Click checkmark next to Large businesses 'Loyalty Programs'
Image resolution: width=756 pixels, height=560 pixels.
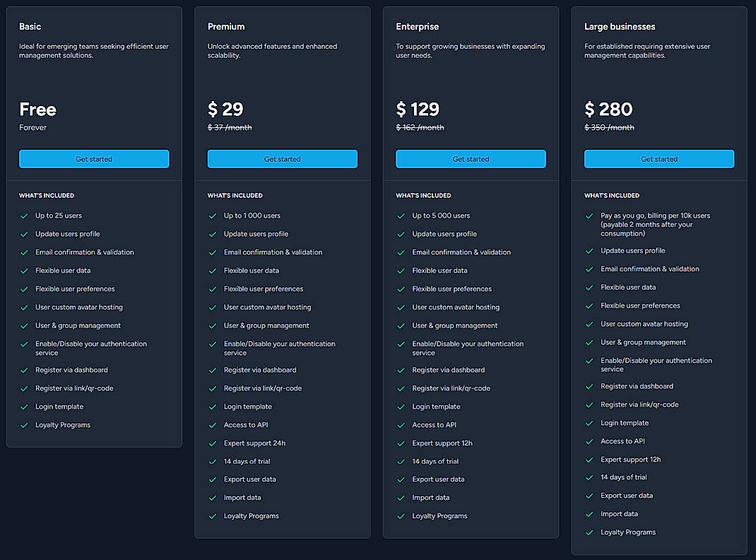point(589,533)
